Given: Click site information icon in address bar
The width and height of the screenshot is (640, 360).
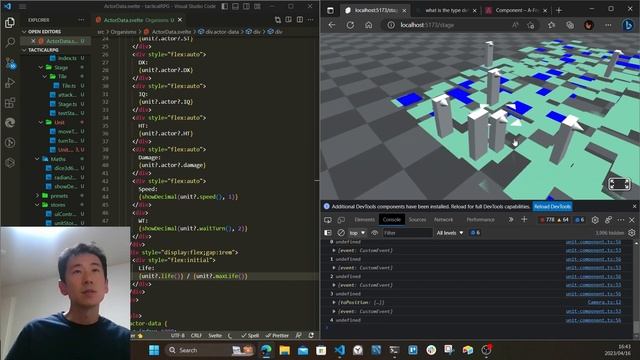Looking at the screenshot, I should pos(391,25).
